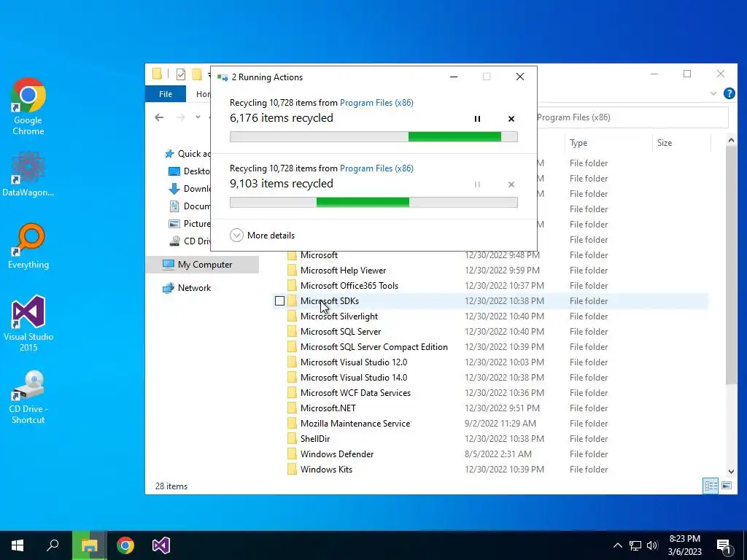Click the Windows Start button
This screenshot has height=560, width=747.
pyautogui.click(x=18, y=545)
